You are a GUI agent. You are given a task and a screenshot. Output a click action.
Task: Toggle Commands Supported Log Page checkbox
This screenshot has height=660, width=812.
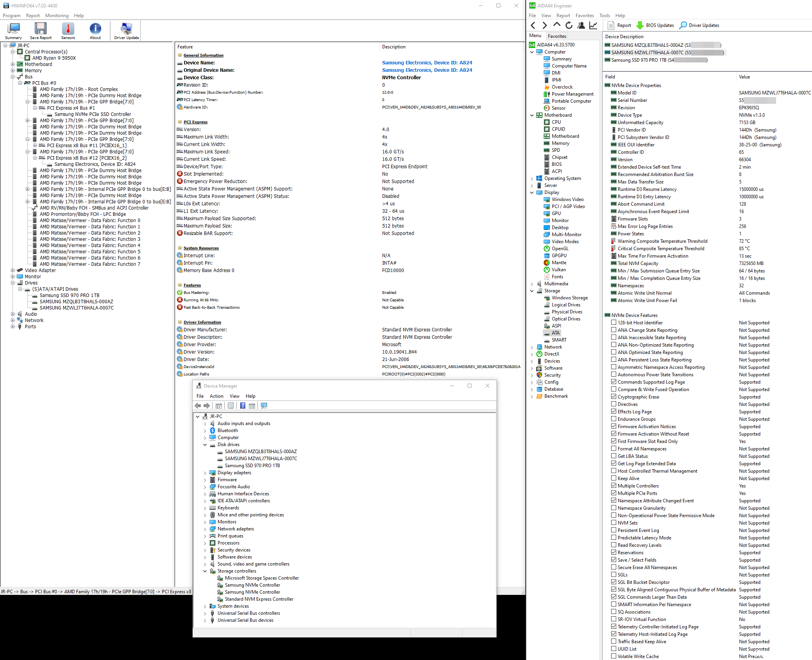coord(614,382)
